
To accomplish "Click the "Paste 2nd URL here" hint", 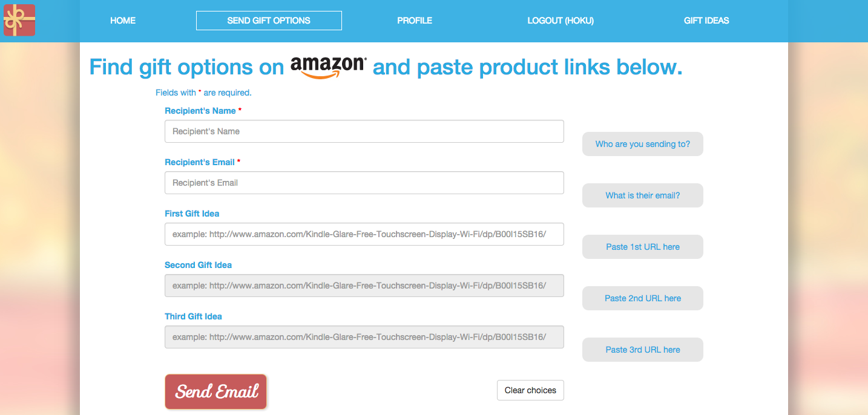I will (642, 298).
